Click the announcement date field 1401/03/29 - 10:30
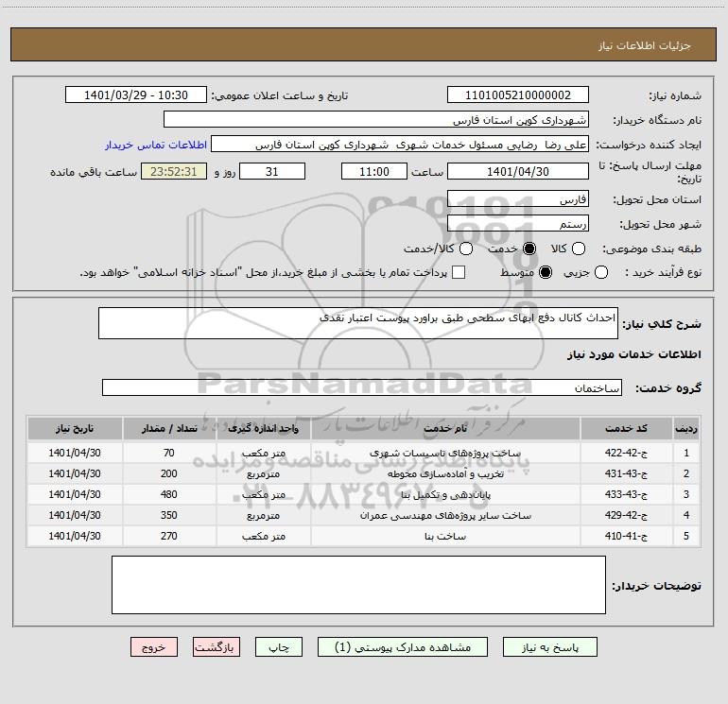 click(136, 94)
